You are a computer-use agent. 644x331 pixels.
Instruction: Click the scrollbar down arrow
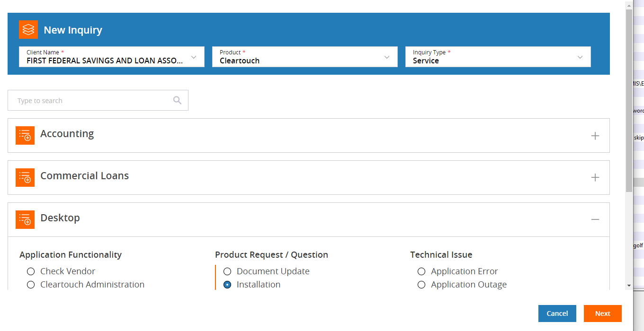629,286
